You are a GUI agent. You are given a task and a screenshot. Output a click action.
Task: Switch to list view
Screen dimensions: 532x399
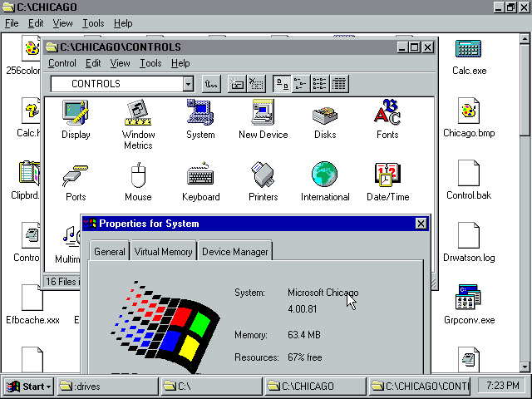click(320, 84)
